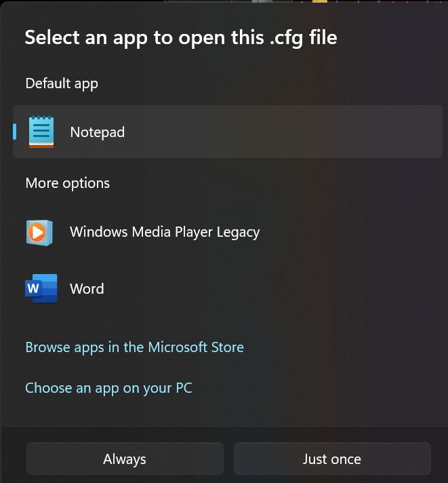This screenshot has width=448, height=483.
Task: Click the Word app icon
Action: click(41, 288)
